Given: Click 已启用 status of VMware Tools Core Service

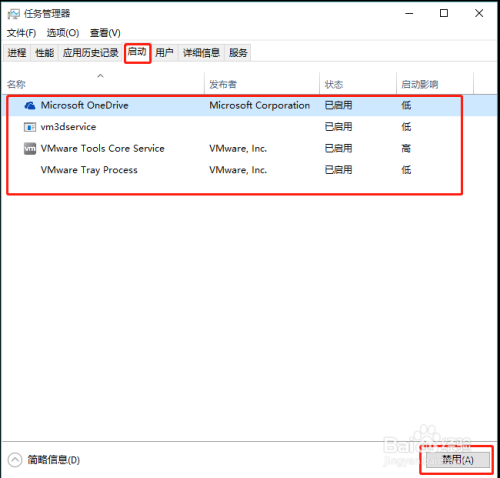Looking at the screenshot, I should (x=338, y=148).
